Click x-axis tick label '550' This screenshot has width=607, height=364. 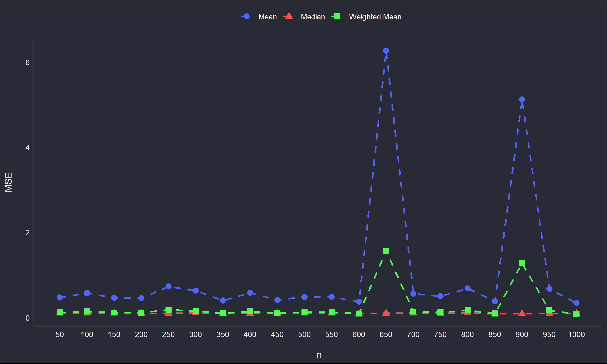(x=331, y=334)
